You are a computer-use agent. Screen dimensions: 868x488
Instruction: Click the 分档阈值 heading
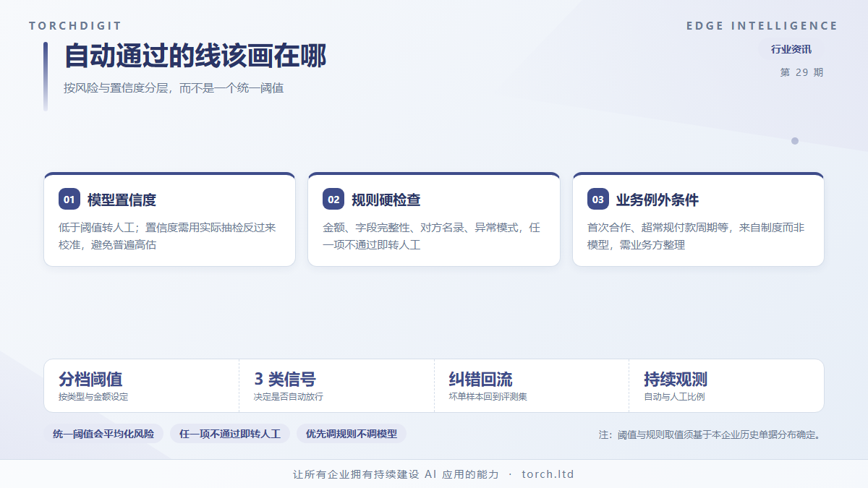[x=90, y=379]
